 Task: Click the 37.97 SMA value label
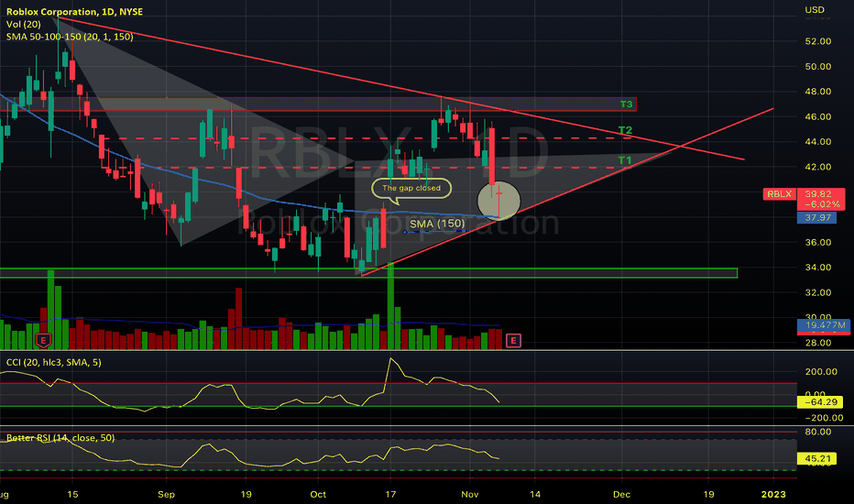pyautogui.click(x=817, y=218)
